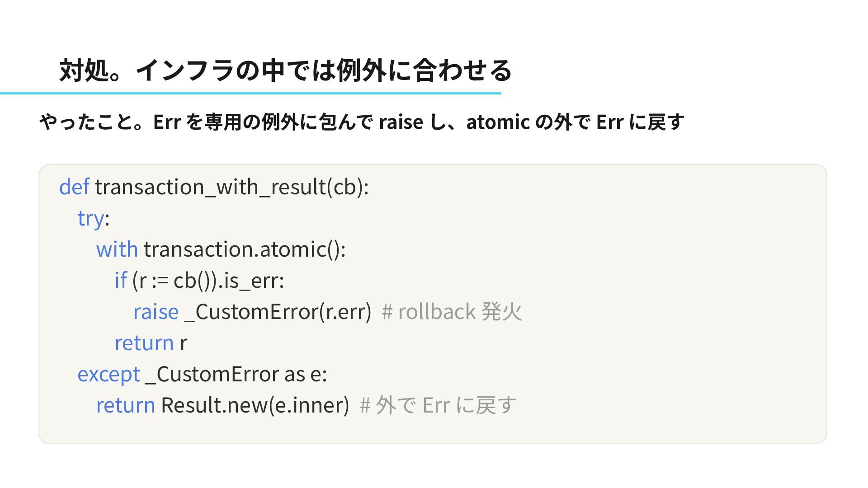
Task: Click Result.new(e.inner) in the code
Action: tap(255, 405)
